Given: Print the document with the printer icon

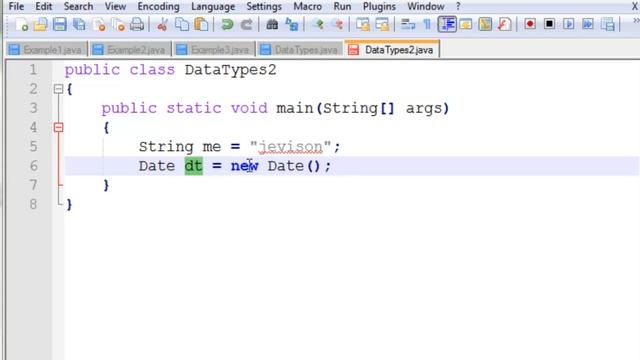Looking at the screenshot, I should [137, 25].
